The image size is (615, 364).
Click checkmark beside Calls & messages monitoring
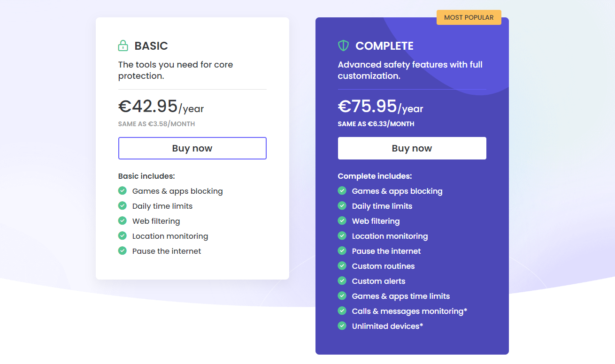coord(342,311)
